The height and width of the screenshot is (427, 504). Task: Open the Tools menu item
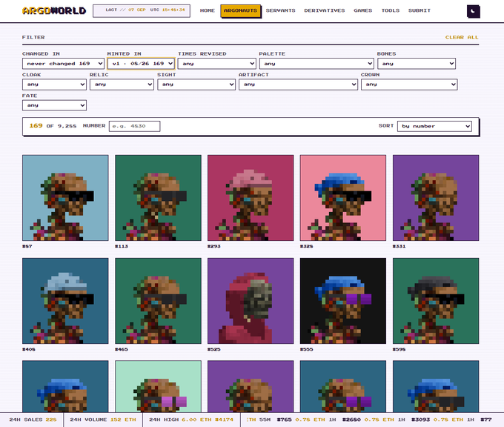click(390, 10)
